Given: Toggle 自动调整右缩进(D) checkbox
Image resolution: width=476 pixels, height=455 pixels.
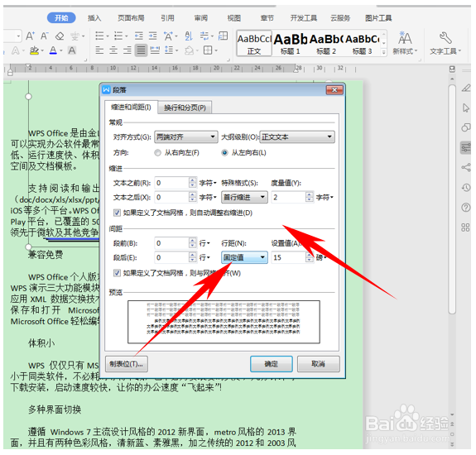Looking at the screenshot, I should click(117, 213).
